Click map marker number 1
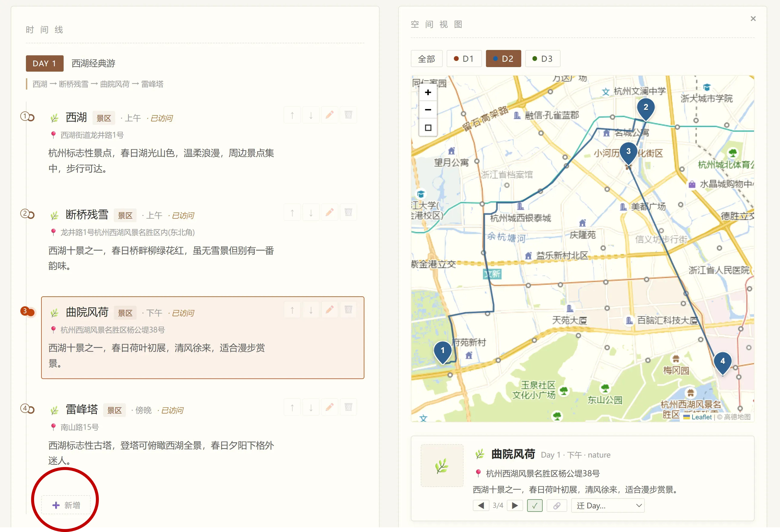The width and height of the screenshot is (780, 532). pos(443,352)
